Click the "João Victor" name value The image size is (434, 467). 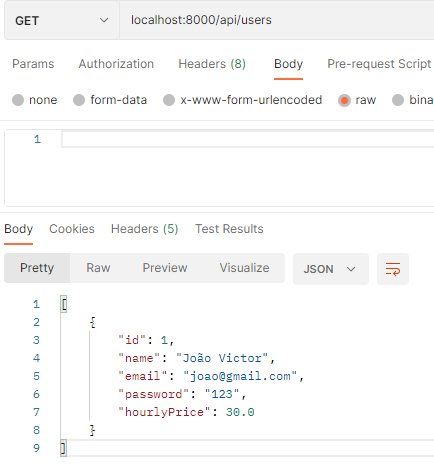222,358
